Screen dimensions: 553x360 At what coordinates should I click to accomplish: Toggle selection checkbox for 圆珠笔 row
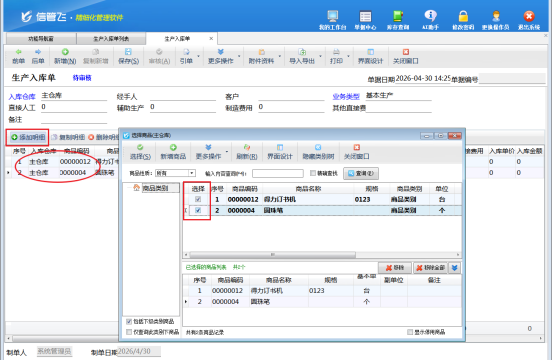[x=198, y=210]
